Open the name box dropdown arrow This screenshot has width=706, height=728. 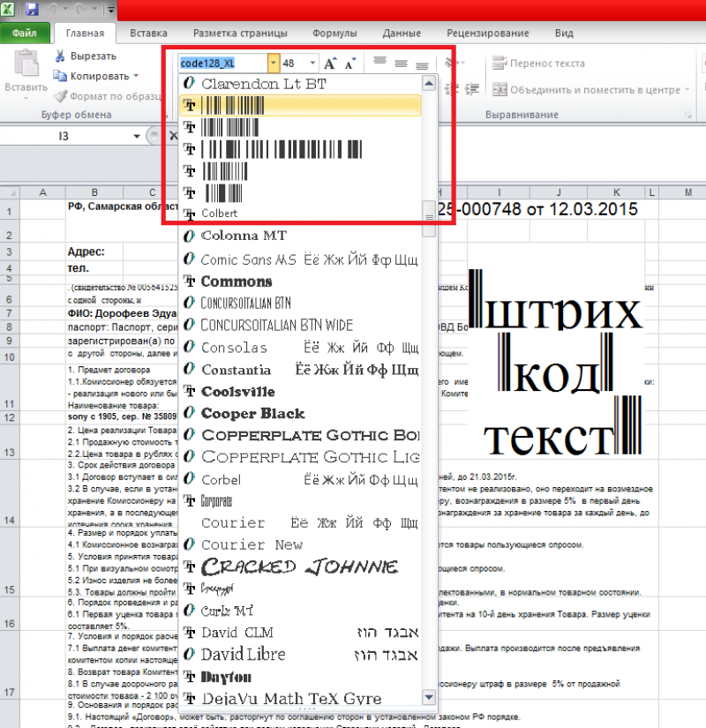[x=137, y=136]
